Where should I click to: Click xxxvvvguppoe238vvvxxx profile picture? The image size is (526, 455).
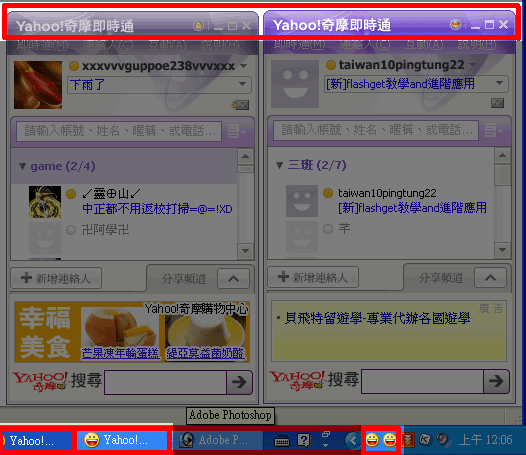point(38,85)
